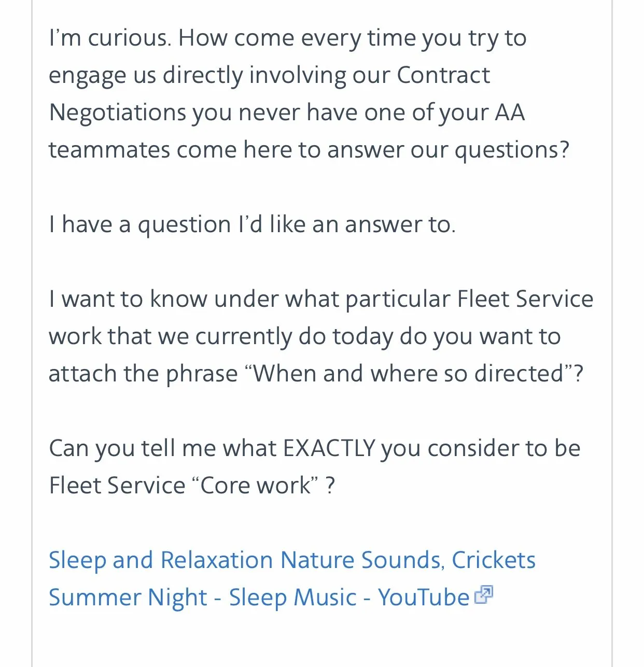Click the word EXACTLY in capitals
The image size is (644, 667).
coord(329,448)
